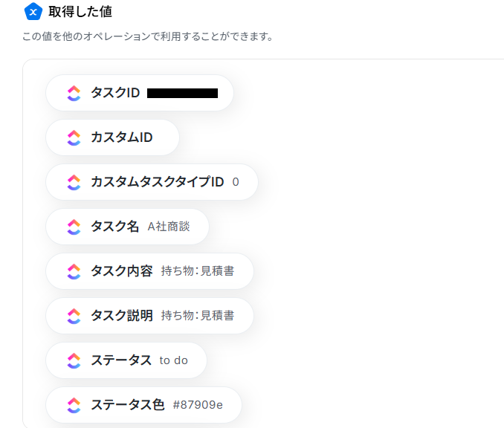Click the ClickUp icon beside タスク名
504x428 pixels.
point(74,227)
